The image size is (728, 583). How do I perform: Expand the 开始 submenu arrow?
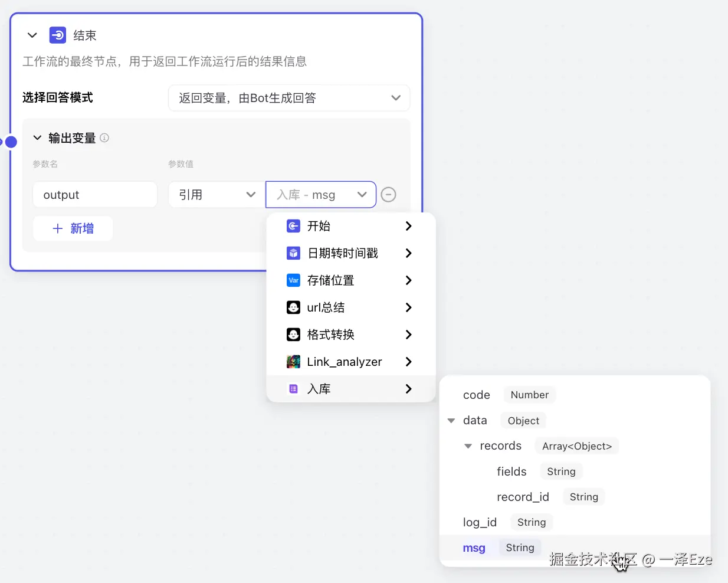(408, 226)
